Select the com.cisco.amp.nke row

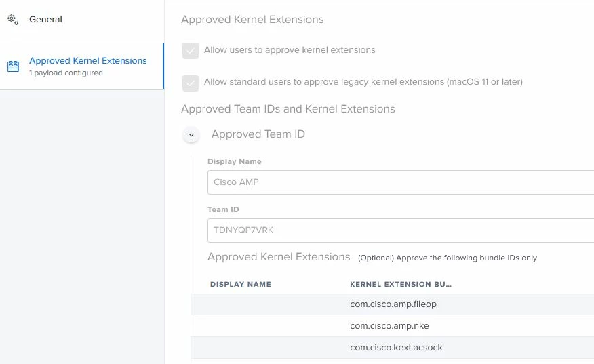pyautogui.click(x=393, y=326)
